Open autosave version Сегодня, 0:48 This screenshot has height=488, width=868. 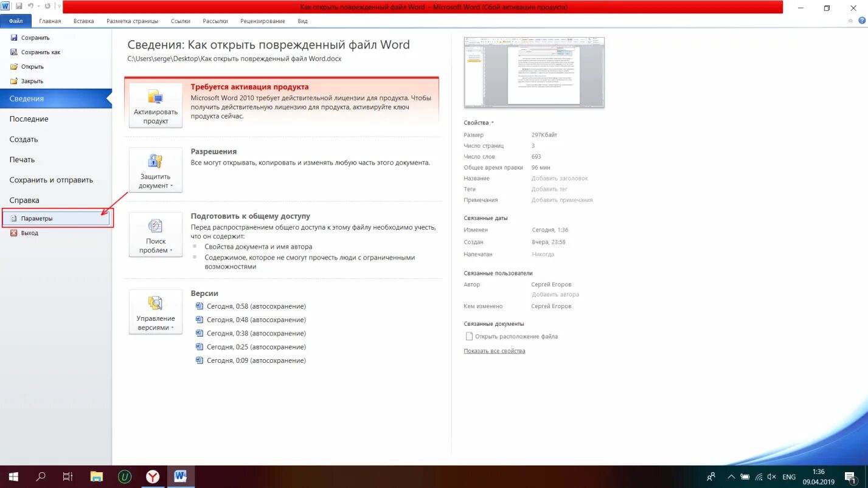coord(251,320)
